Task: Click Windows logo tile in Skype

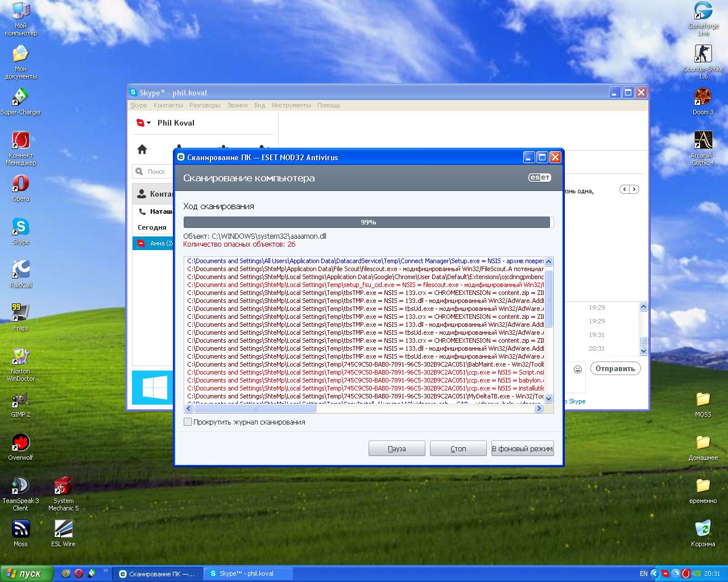Action: (153, 388)
